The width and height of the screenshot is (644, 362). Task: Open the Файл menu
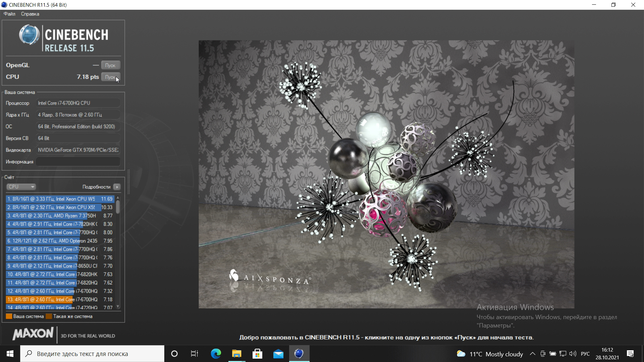pyautogui.click(x=9, y=14)
